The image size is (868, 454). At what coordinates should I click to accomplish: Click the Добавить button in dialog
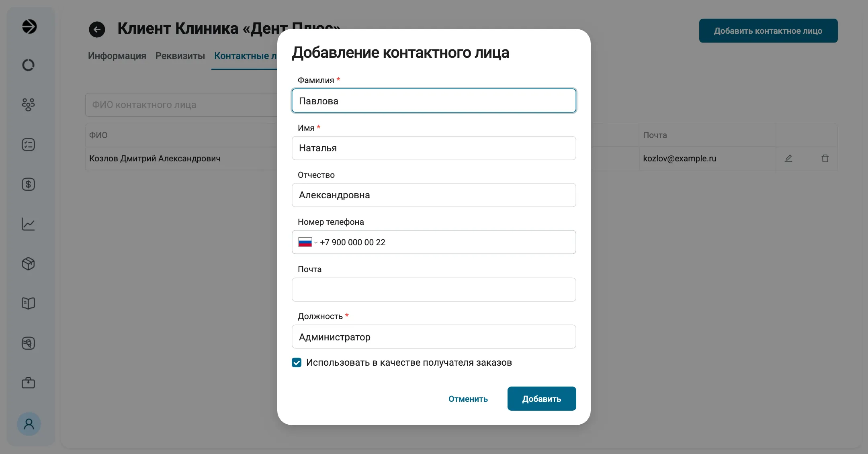pos(542,399)
